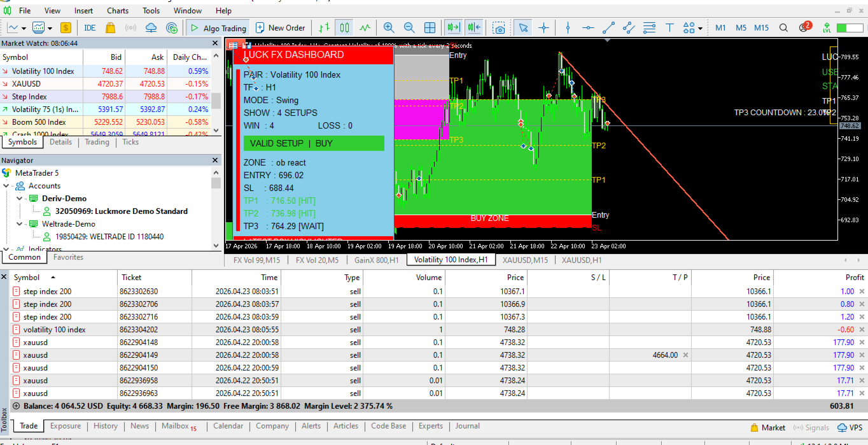Toggle the Algo Trading button
Screen dimensions: 868x445
pyautogui.click(x=218, y=28)
